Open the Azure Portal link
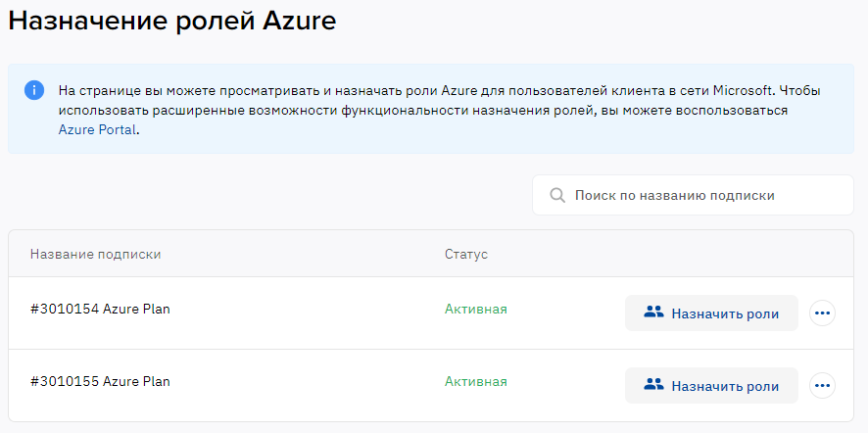Screen dimensions: 868x433 pos(97,130)
